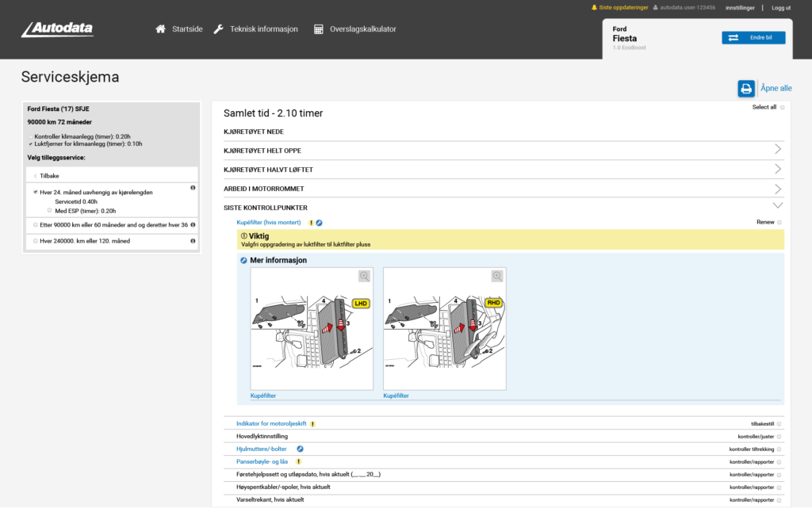Check Kontroller klimaanlegg option
This screenshot has height=516, width=812.
click(31, 136)
